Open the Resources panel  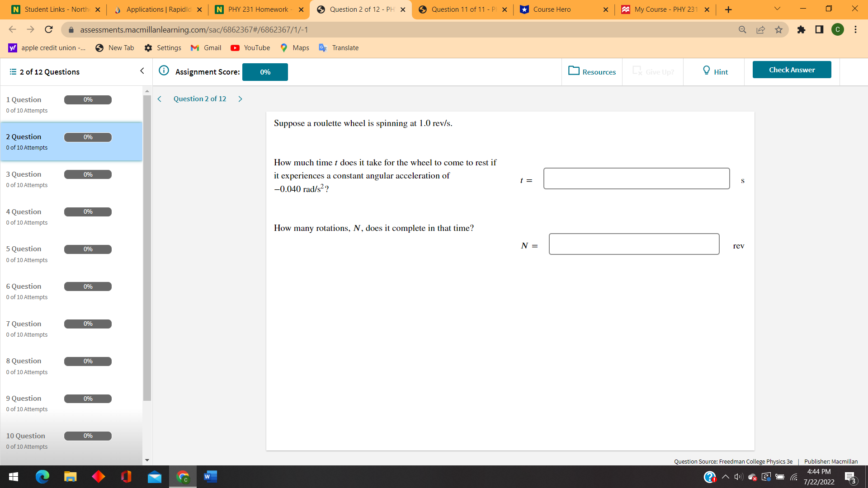(592, 71)
